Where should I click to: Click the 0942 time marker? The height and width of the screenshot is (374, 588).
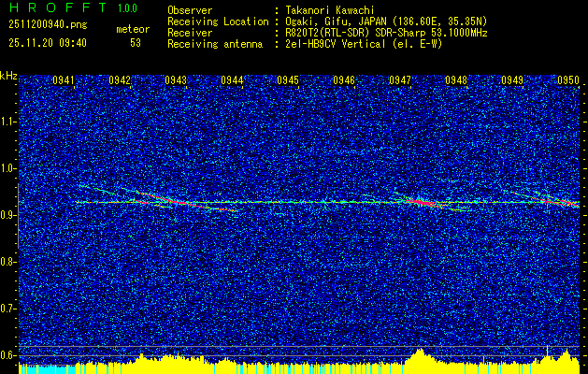point(120,80)
